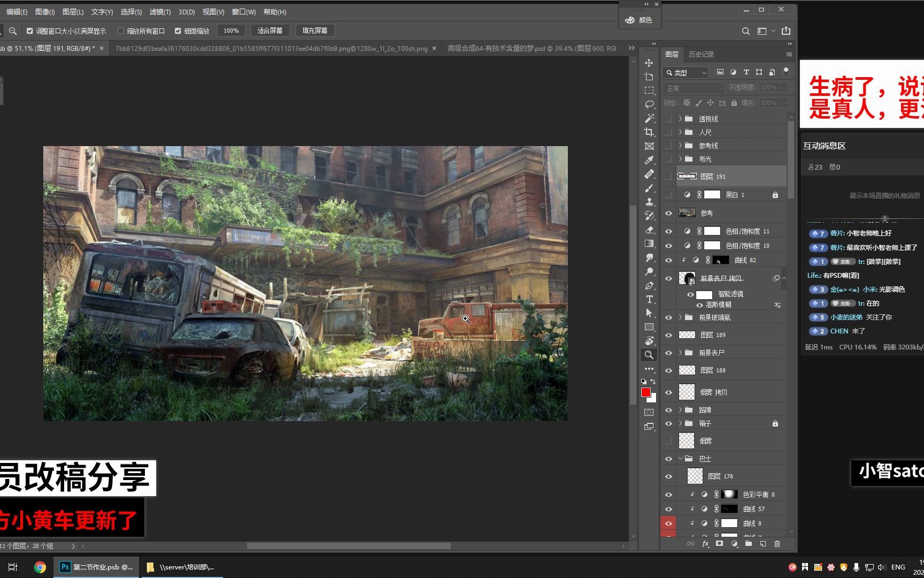Click the zoom out magnifier icon
This screenshot has height=578, width=924.
(13, 31)
